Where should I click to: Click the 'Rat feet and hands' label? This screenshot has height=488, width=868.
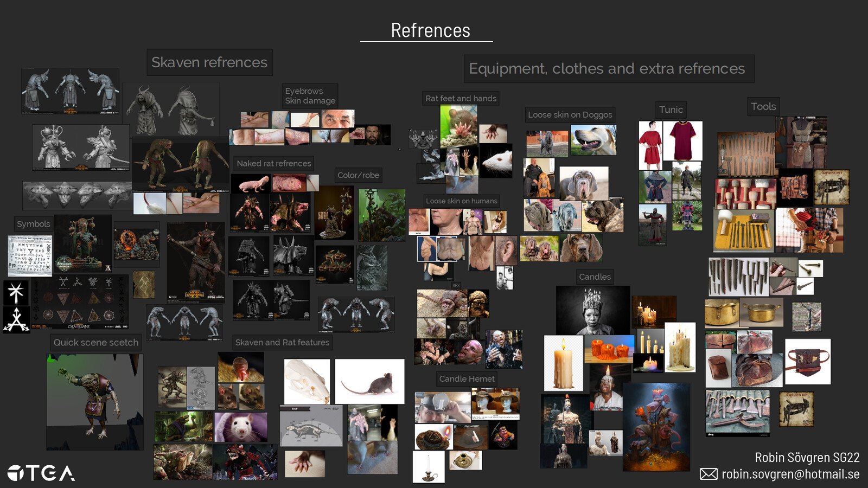[461, 98]
